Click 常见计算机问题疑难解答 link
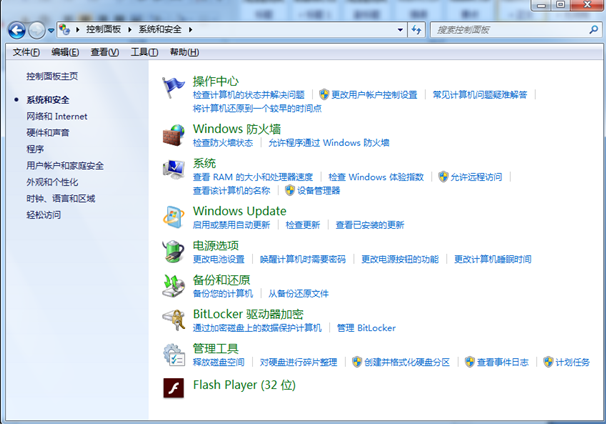Screen dimensions: 606x424 pyautogui.click(x=480, y=95)
